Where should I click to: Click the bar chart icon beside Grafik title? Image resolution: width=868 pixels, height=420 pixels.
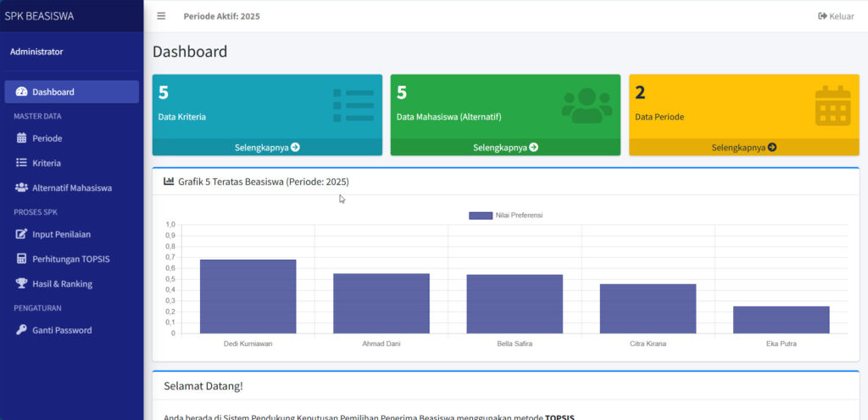(x=169, y=182)
